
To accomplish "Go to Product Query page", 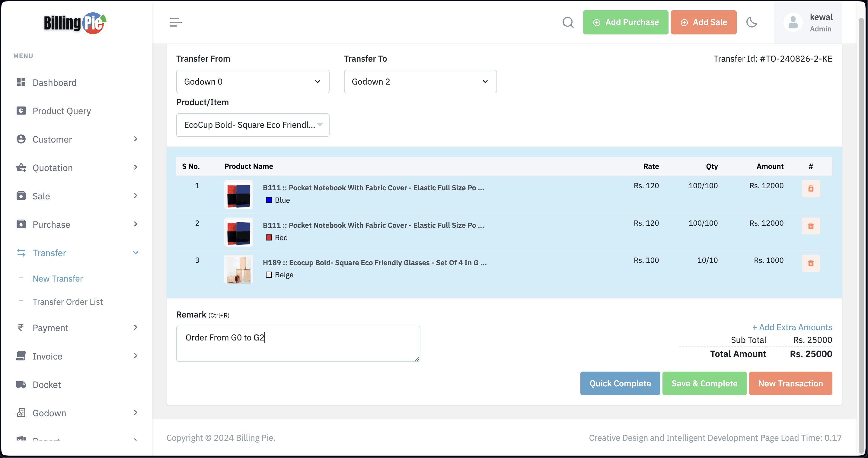I will click(62, 111).
